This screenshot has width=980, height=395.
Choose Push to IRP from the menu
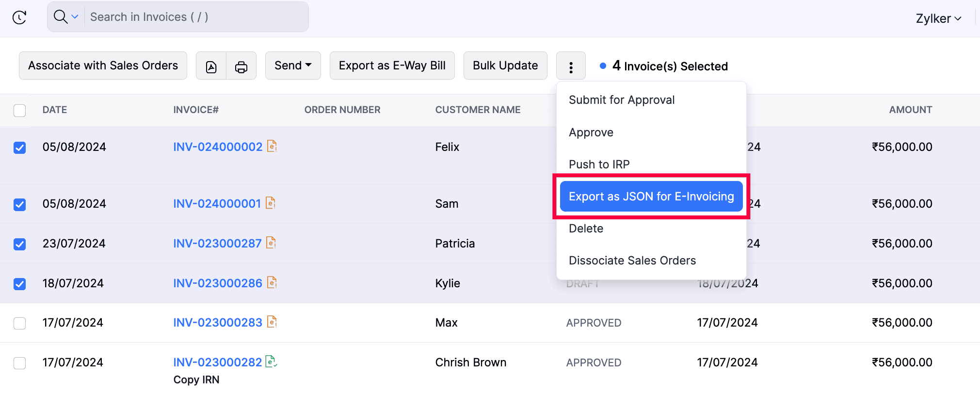[599, 164]
